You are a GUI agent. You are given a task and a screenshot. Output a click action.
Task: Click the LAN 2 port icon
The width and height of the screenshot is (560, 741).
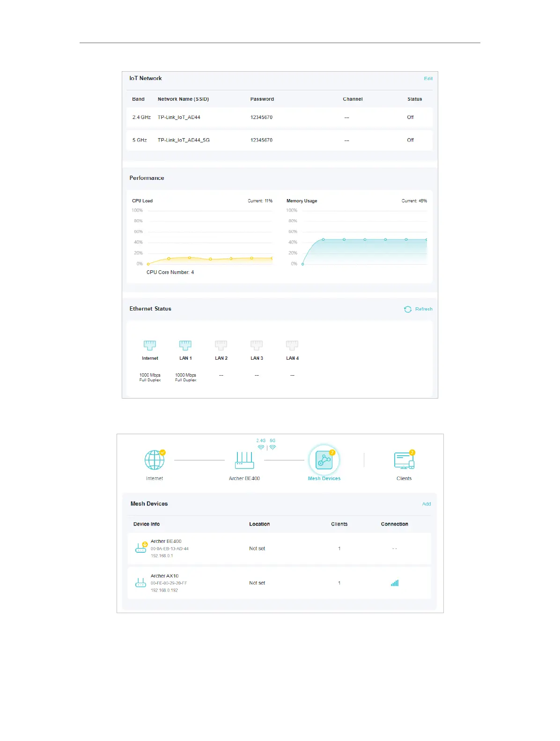221,345
